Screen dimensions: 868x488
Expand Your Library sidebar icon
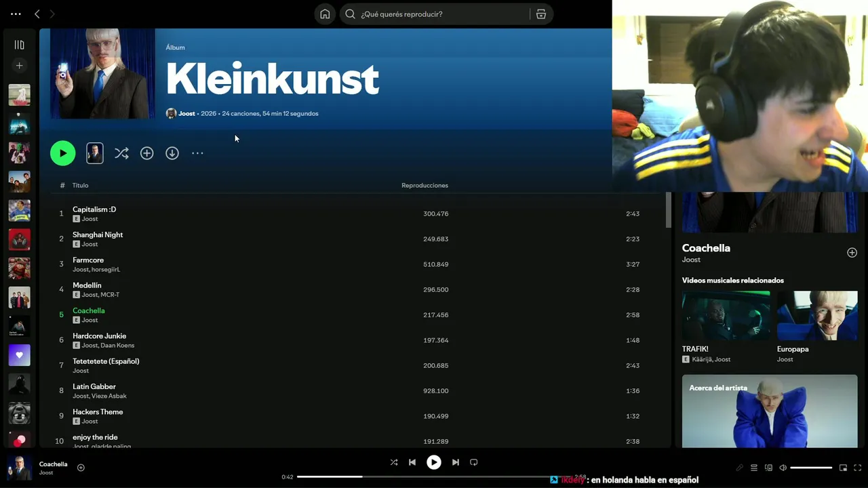click(19, 45)
